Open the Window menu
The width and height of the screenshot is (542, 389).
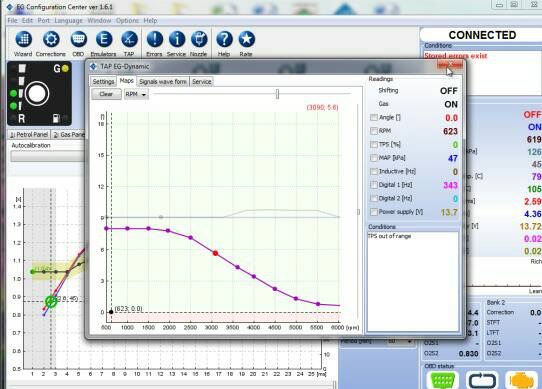click(x=99, y=20)
